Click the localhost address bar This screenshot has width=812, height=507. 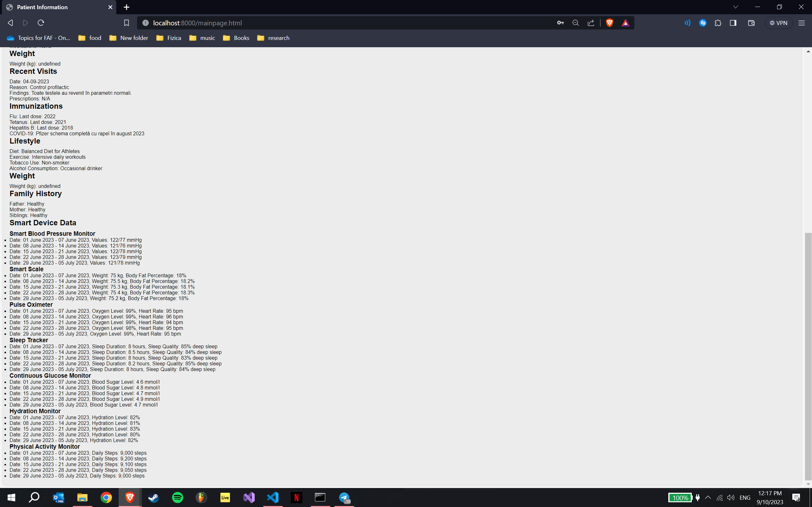[x=336, y=23]
